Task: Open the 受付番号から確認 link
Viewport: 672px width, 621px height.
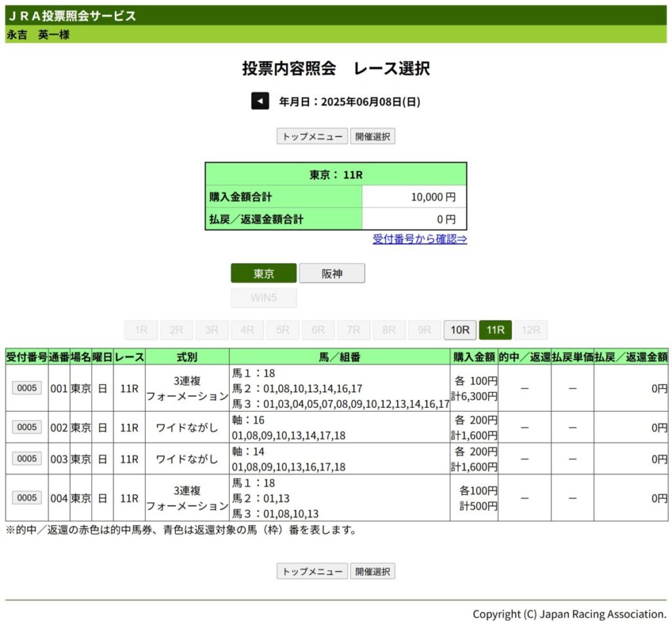Action: coord(419,239)
